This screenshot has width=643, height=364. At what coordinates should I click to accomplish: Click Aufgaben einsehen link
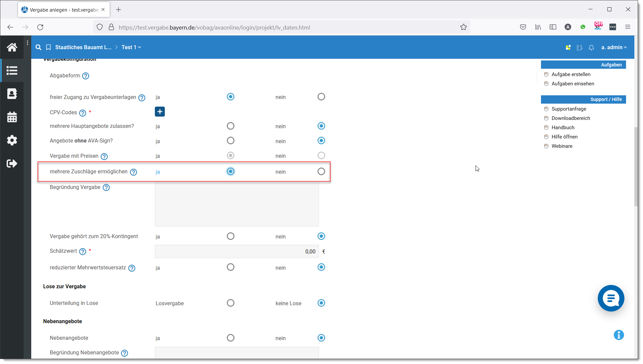tap(573, 84)
